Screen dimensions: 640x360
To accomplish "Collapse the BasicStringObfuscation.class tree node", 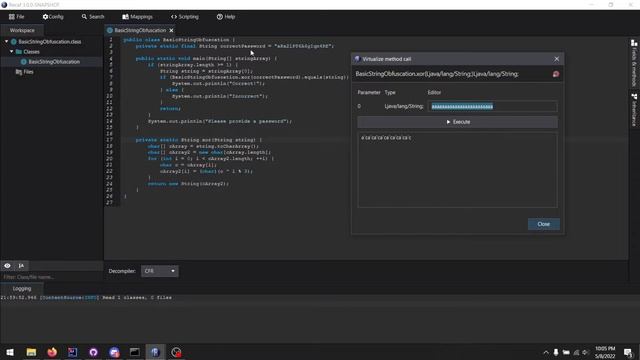I will (x=7, y=42).
